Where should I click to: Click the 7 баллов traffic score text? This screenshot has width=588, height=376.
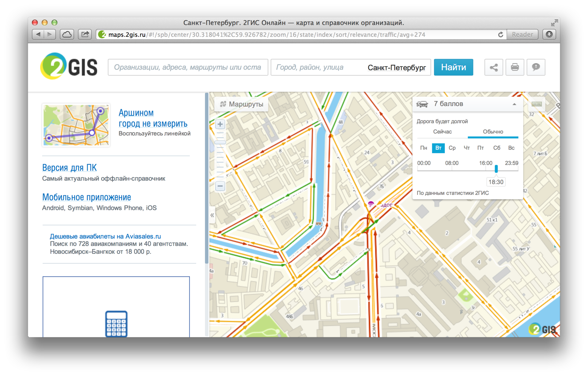point(448,104)
